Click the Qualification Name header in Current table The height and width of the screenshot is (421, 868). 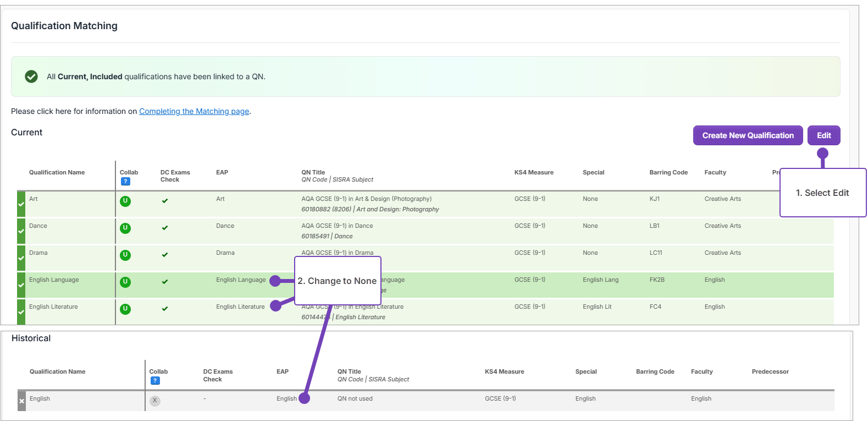57,172
